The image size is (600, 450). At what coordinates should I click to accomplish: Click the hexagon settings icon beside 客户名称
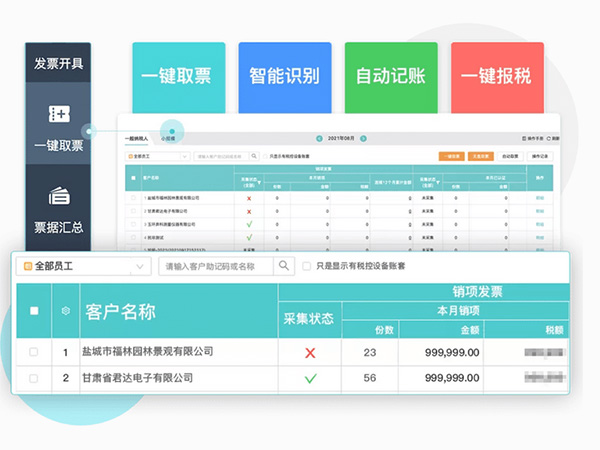(66, 311)
